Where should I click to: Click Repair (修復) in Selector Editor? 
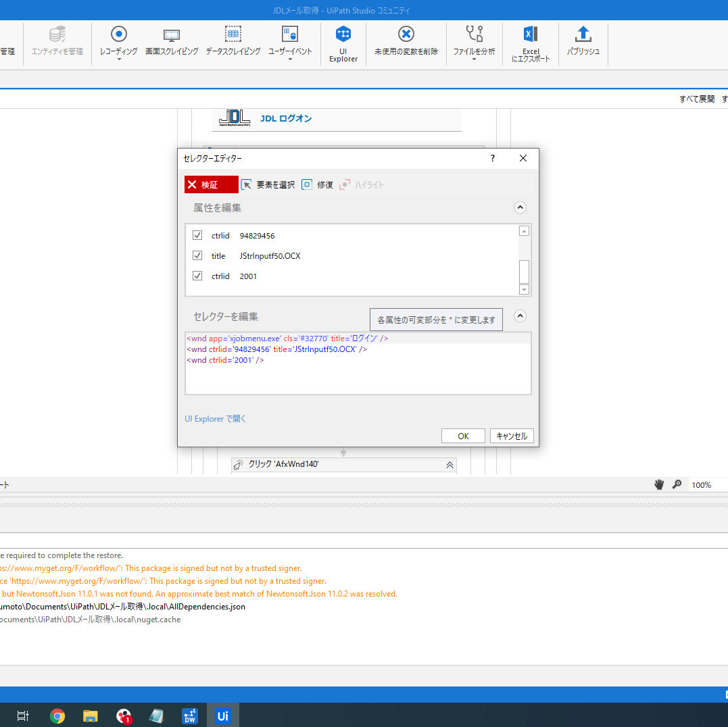click(318, 184)
